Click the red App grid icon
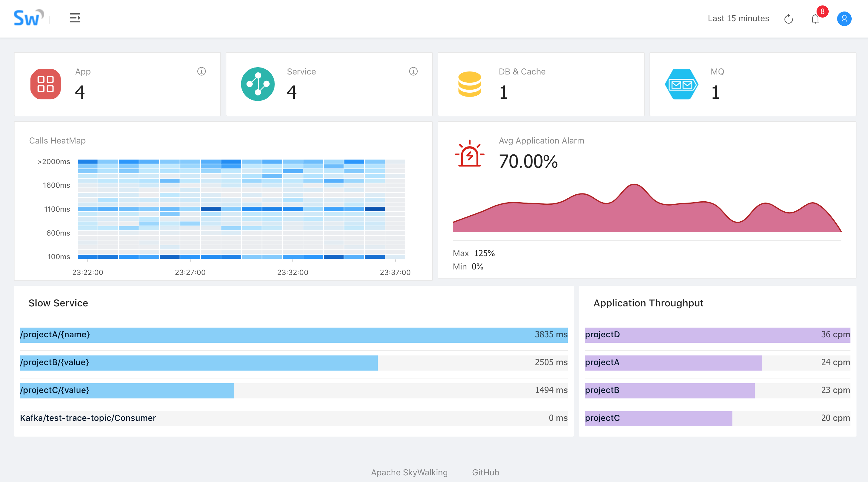The height and width of the screenshot is (482, 868). pyautogui.click(x=45, y=84)
